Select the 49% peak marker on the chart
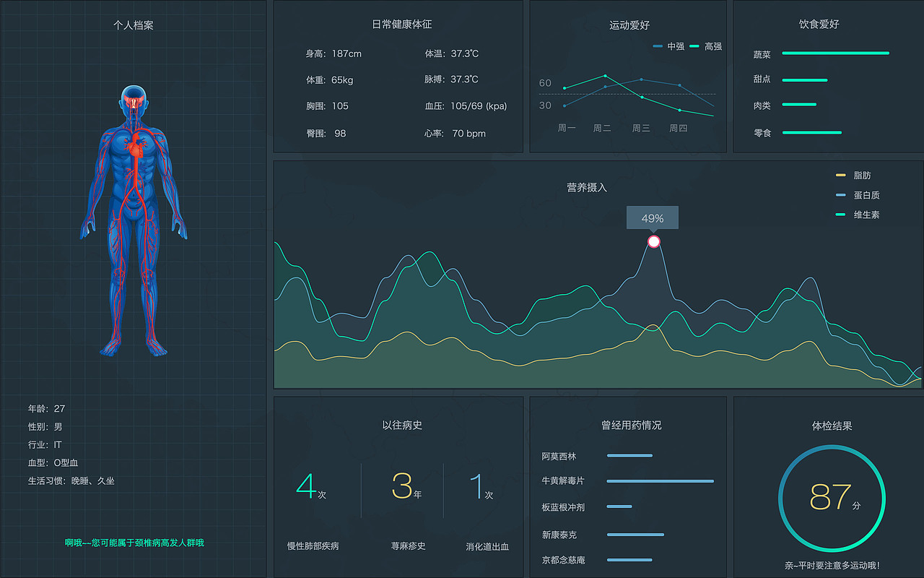924x578 pixels. click(x=653, y=241)
